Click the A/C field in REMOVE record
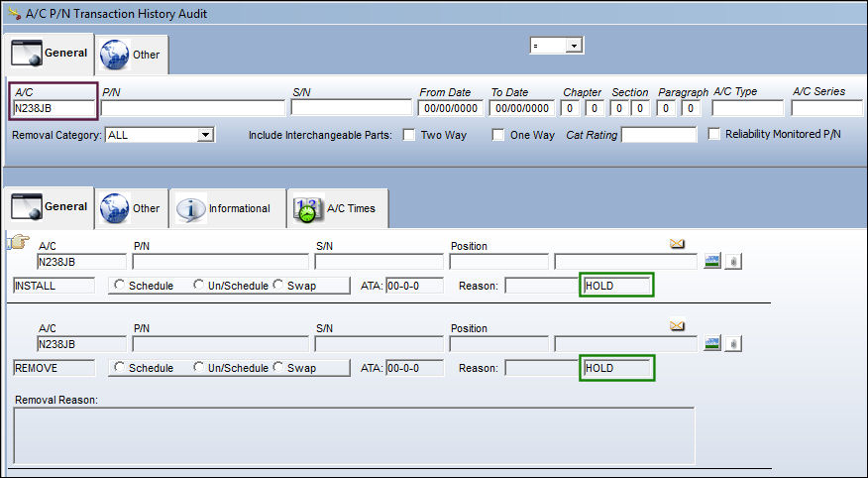 point(81,344)
